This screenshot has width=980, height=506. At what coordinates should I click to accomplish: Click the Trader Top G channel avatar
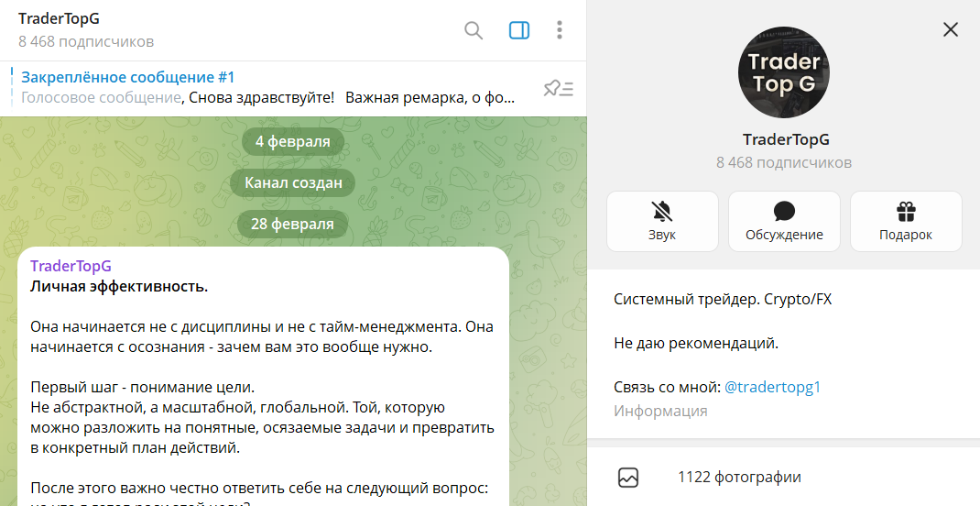(x=784, y=71)
